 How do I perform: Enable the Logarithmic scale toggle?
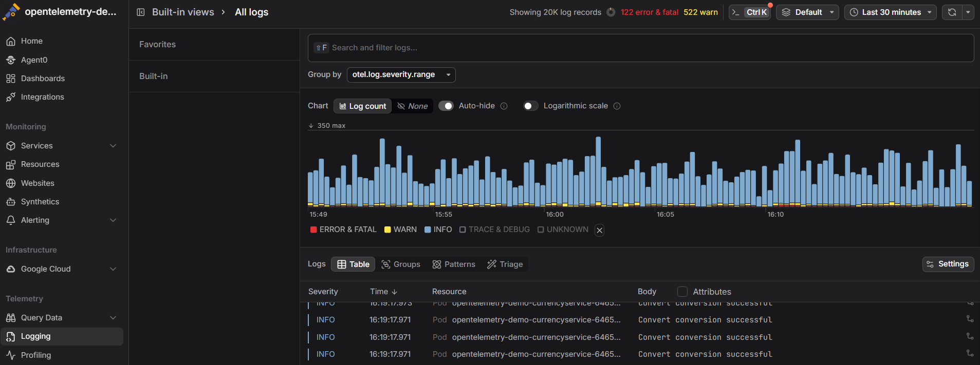click(x=530, y=106)
